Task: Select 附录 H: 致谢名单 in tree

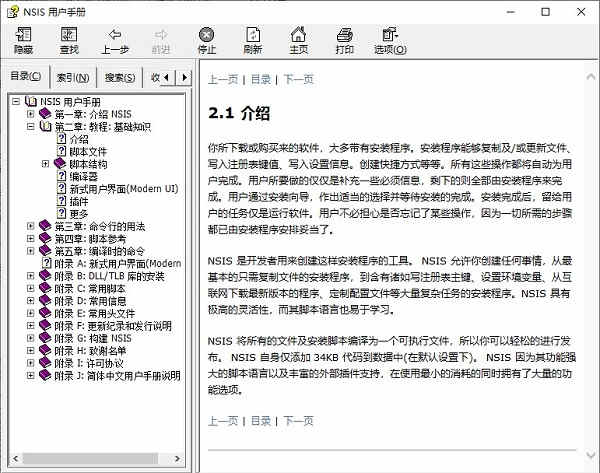Action: [x=90, y=351]
